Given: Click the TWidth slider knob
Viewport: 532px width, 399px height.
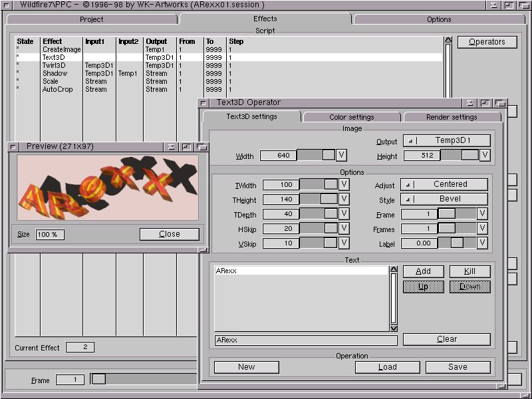Looking at the screenshot, I should pos(331,185).
